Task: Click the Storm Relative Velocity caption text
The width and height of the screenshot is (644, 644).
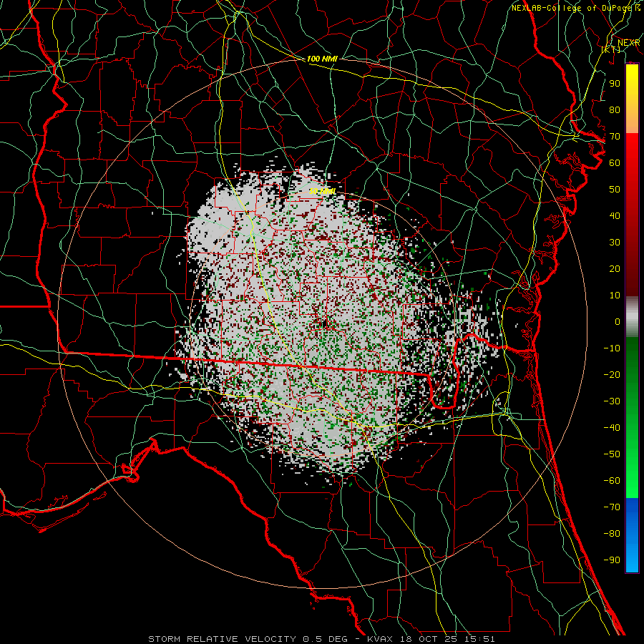Action: point(321,639)
